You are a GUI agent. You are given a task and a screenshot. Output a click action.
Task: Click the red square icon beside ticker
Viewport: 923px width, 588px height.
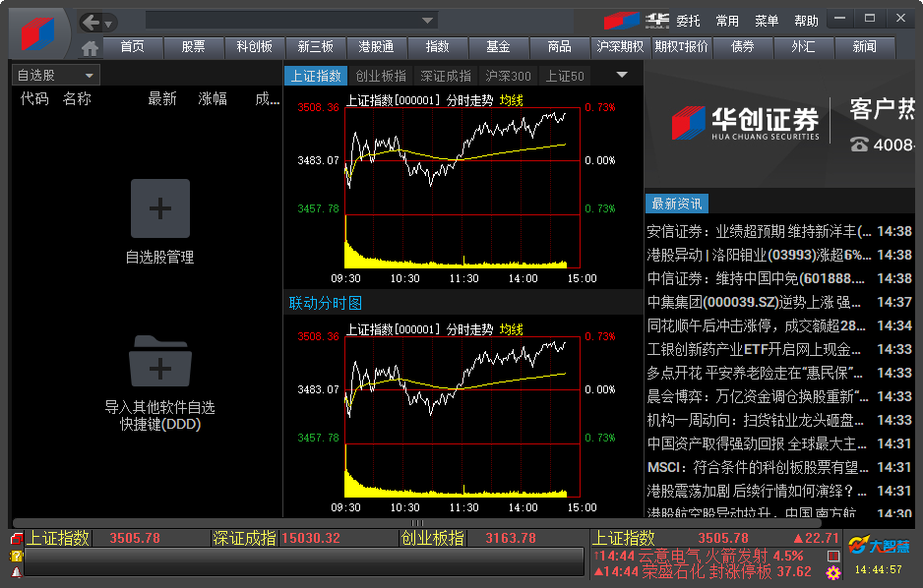pyautogui.click(x=832, y=556)
